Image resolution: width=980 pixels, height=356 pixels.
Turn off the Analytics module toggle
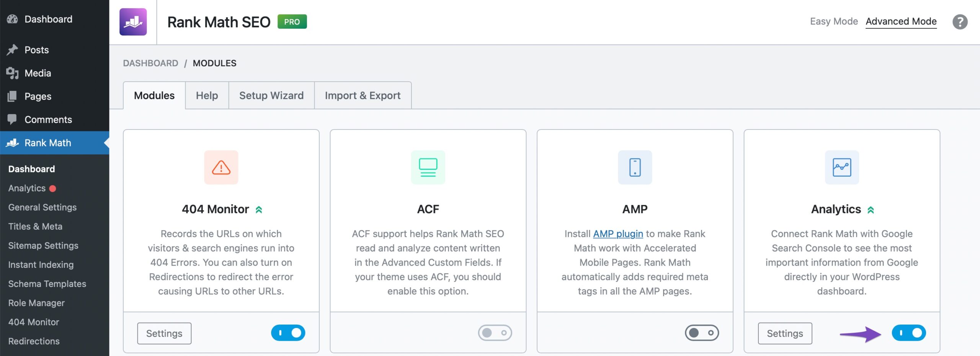(908, 333)
